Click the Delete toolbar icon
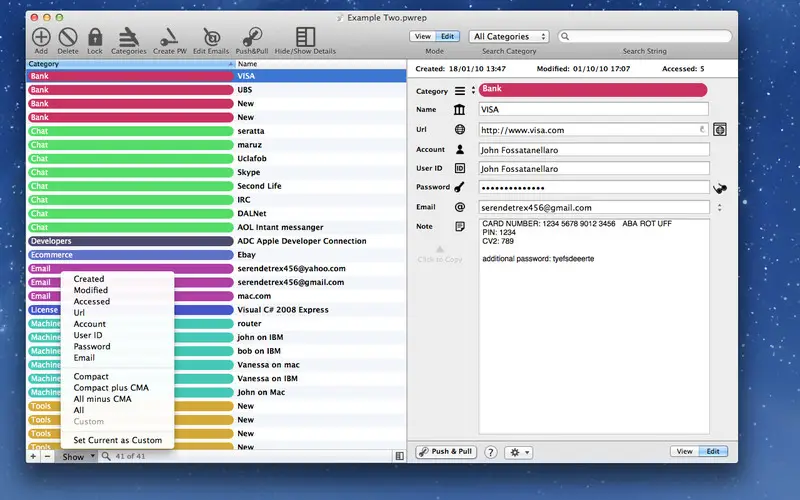This screenshot has width=800, height=500. coord(68,37)
